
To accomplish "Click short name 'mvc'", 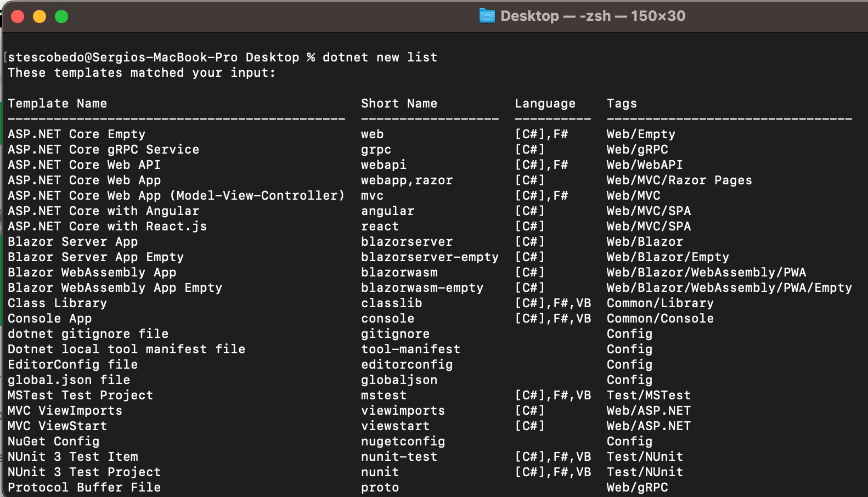I will click(x=372, y=195).
